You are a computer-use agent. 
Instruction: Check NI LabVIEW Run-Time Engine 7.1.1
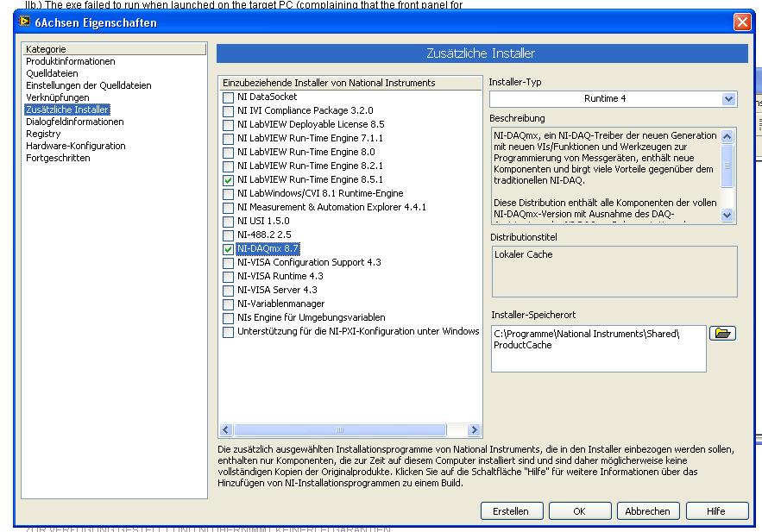(x=228, y=139)
